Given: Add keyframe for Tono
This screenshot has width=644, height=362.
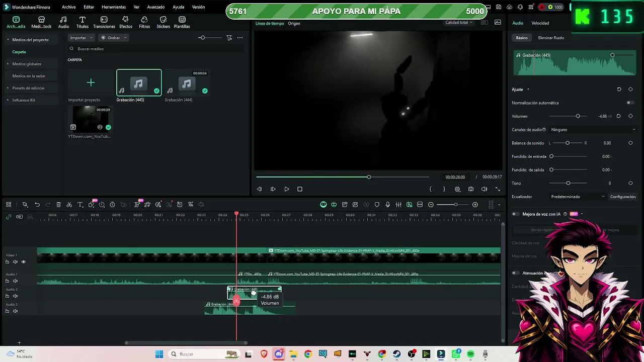Looking at the screenshot, I should 630,183.
